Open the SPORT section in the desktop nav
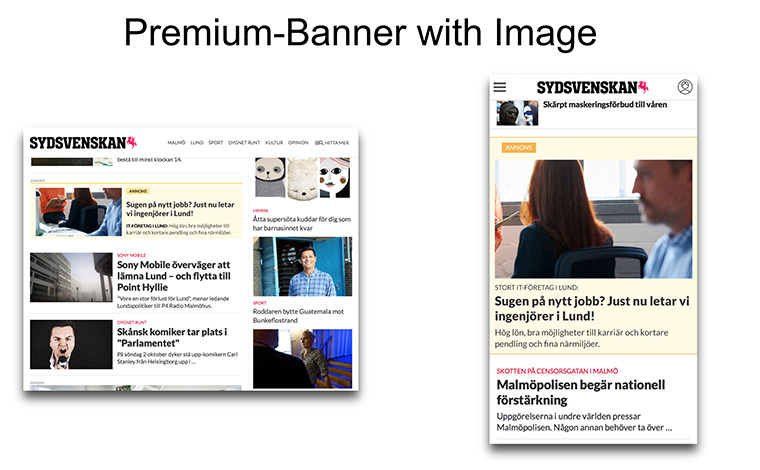760x470 pixels. click(x=216, y=142)
